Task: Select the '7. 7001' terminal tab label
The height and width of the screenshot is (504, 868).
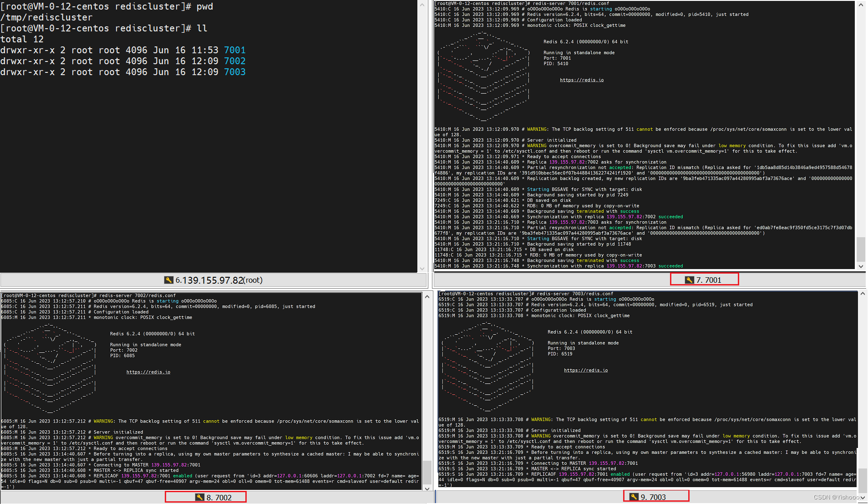Action: pos(709,280)
